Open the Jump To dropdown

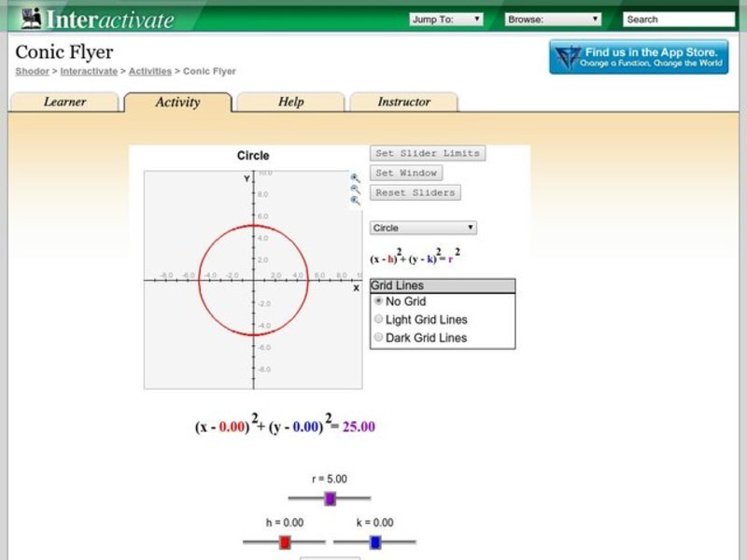[x=445, y=17]
